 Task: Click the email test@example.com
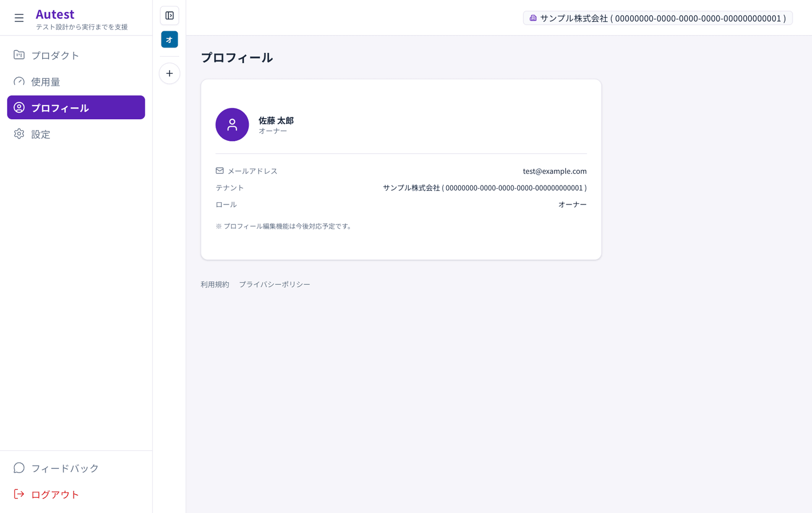[554, 171]
